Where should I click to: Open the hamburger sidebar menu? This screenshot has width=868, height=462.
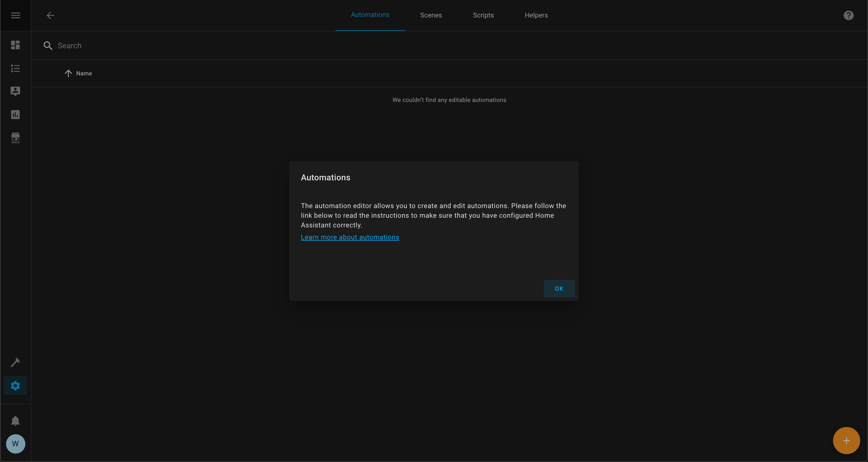[x=15, y=15]
